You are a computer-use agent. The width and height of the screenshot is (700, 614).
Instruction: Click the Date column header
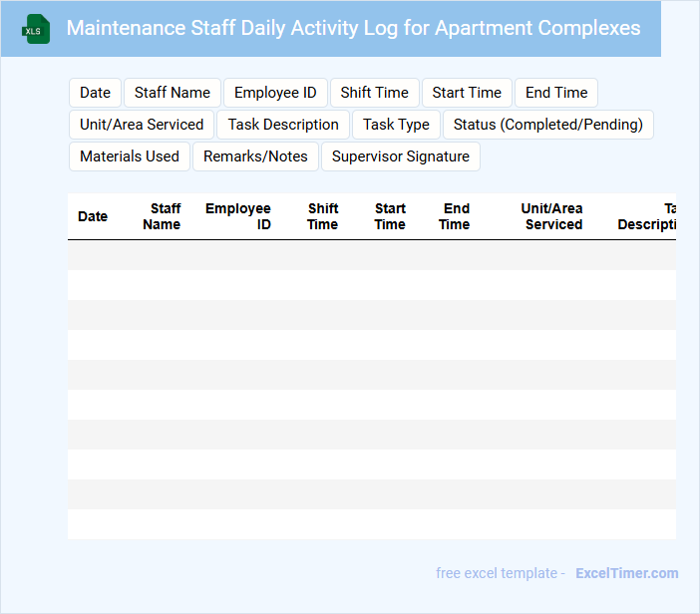click(x=93, y=216)
